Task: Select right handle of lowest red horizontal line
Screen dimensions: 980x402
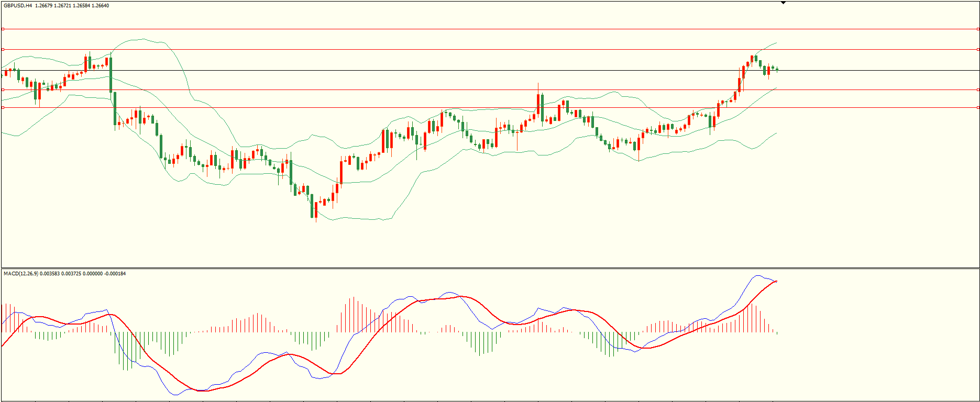Action: 977,108
